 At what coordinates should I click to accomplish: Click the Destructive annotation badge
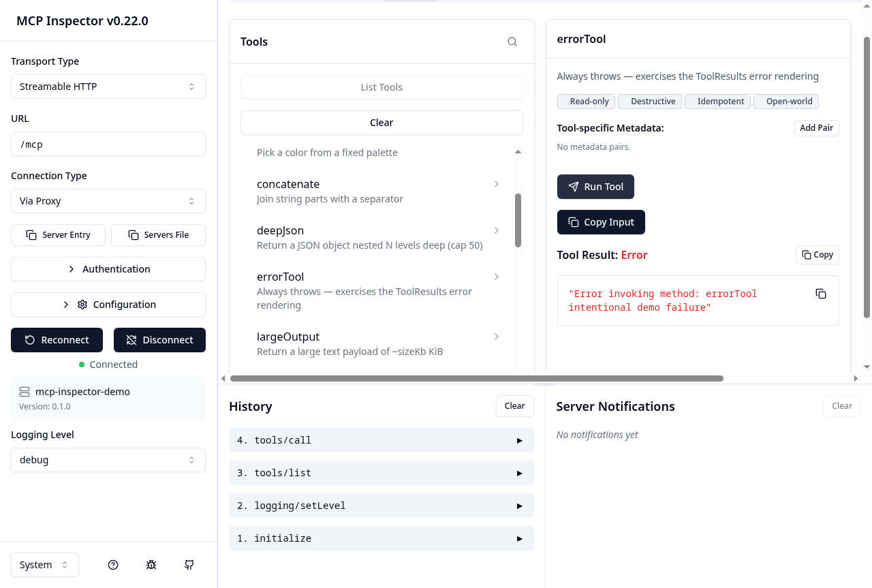[650, 102]
